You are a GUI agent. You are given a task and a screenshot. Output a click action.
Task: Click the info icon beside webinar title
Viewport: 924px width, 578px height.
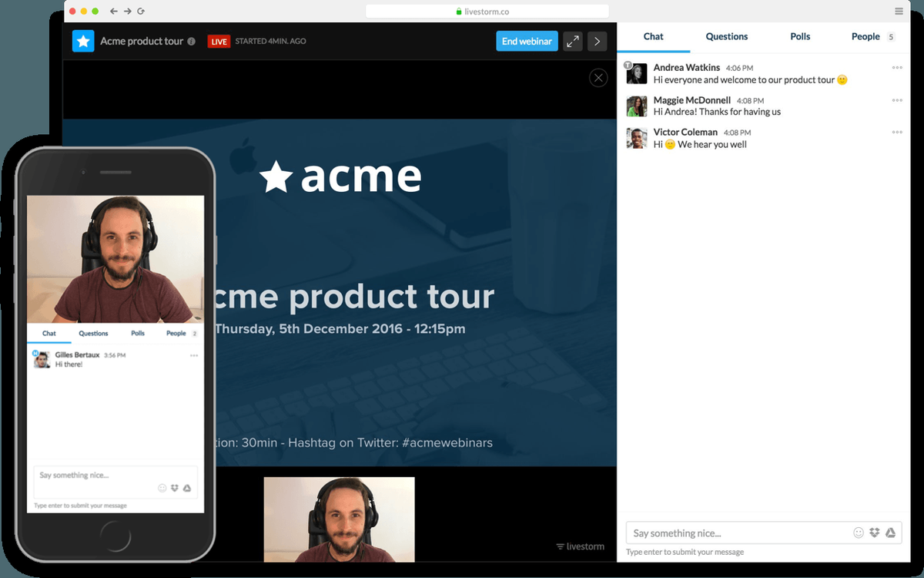click(x=192, y=42)
